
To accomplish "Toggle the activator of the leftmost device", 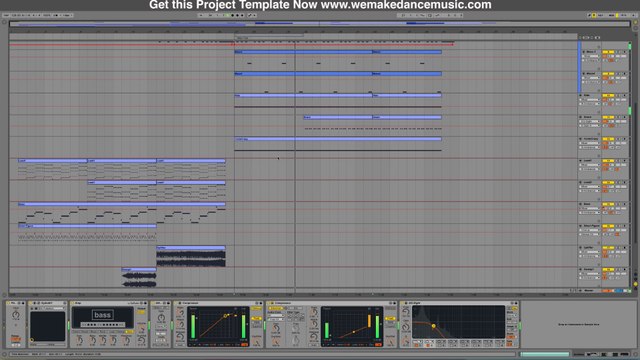I will pos(9,303).
